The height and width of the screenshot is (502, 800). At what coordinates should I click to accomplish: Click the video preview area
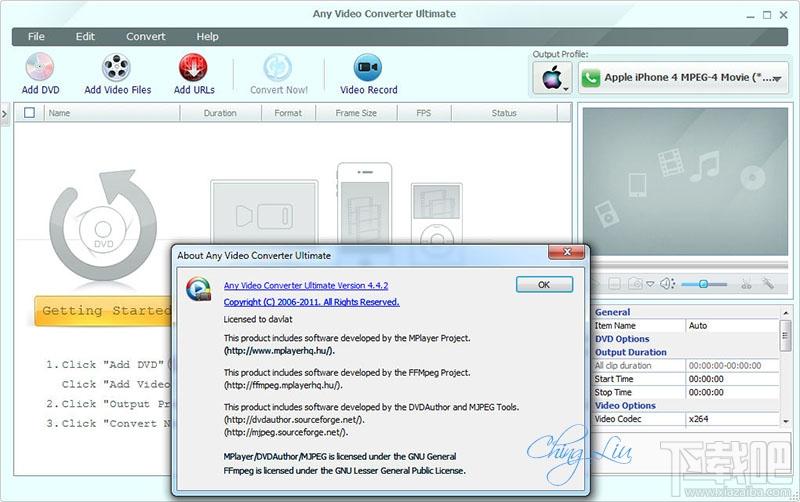[x=685, y=181]
